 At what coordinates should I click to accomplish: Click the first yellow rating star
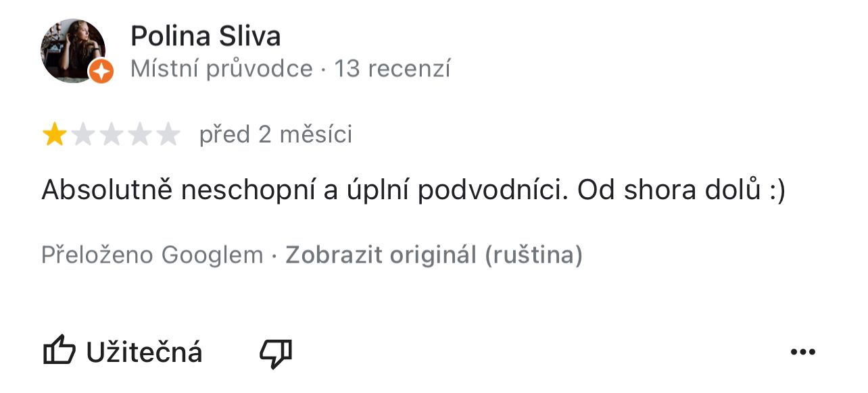[54, 135]
